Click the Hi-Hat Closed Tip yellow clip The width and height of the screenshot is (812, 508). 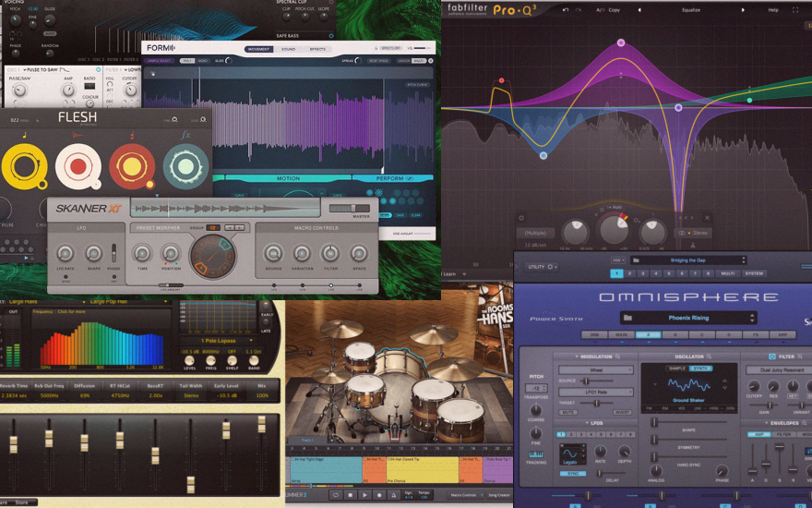point(422,469)
